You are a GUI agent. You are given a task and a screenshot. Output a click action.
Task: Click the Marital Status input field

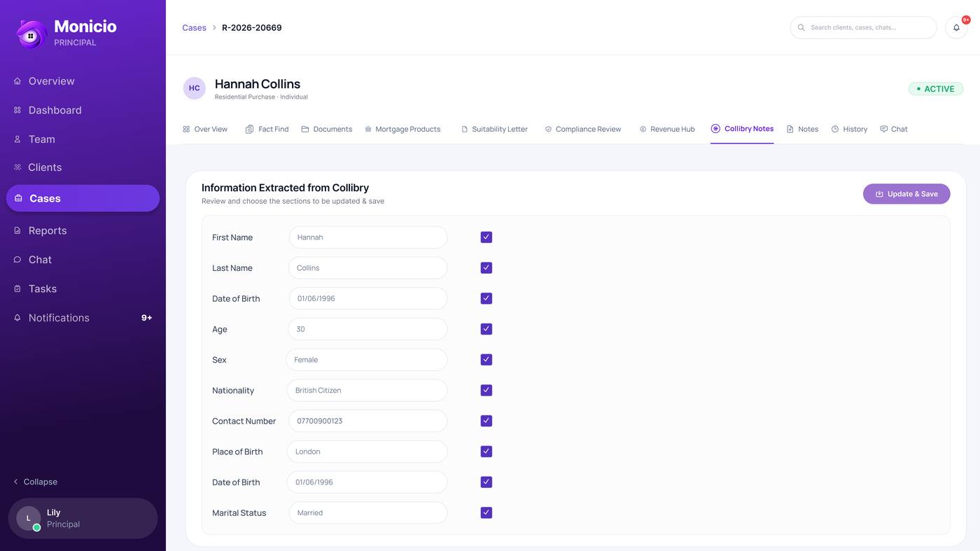point(368,513)
